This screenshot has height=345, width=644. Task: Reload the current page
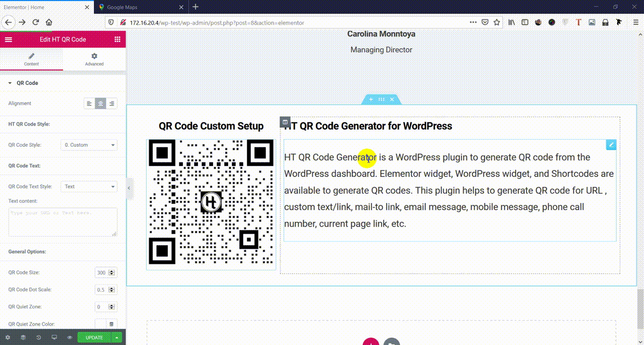click(x=35, y=23)
